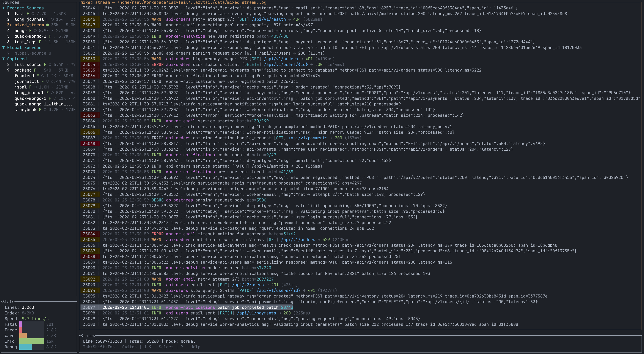Collapse the Captured sources group
The height and width of the screenshot is (354, 644).
(4, 59)
